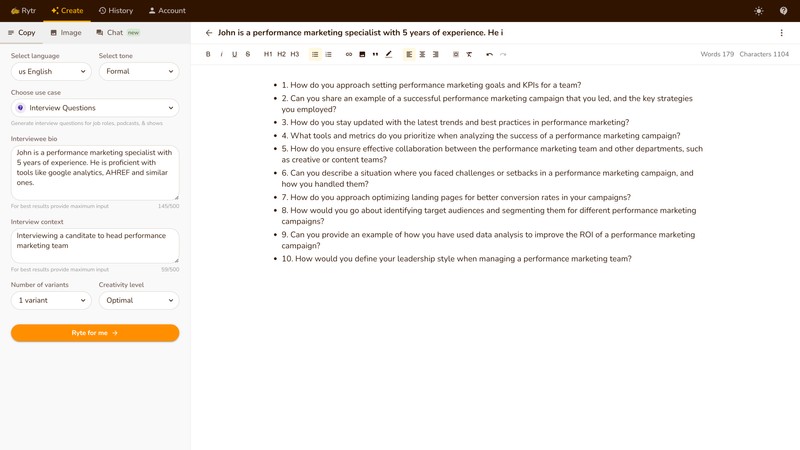This screenshot has height=450, width=800.
Task: Insert a hyperlink from the toolbar
Action: tap(349, 54)
